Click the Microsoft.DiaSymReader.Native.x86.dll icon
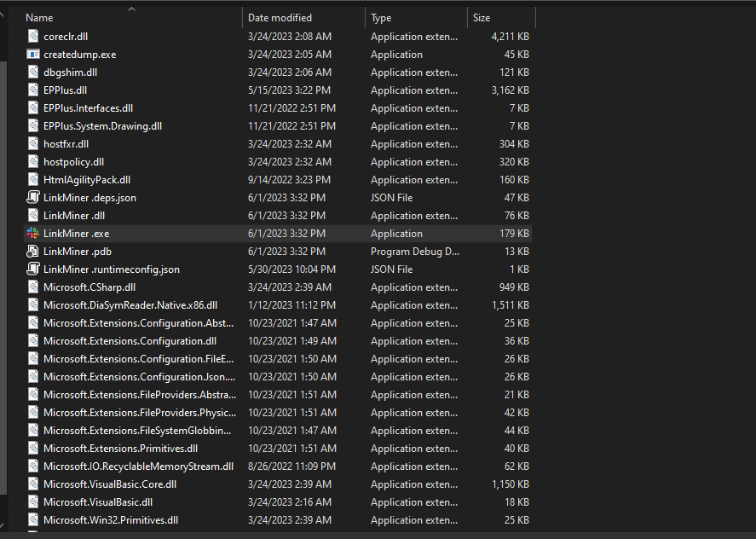Screen dimensions: 756x539 (32, 304)
